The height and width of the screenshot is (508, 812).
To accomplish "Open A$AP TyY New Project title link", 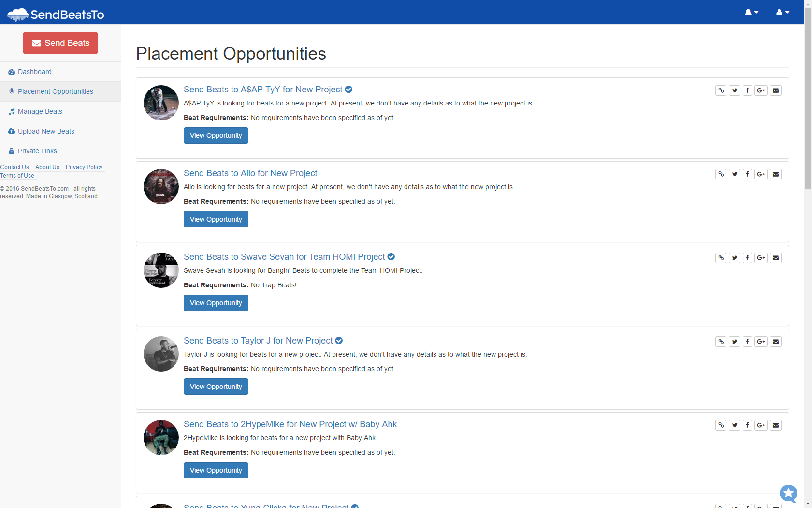I will pos(263,90).
